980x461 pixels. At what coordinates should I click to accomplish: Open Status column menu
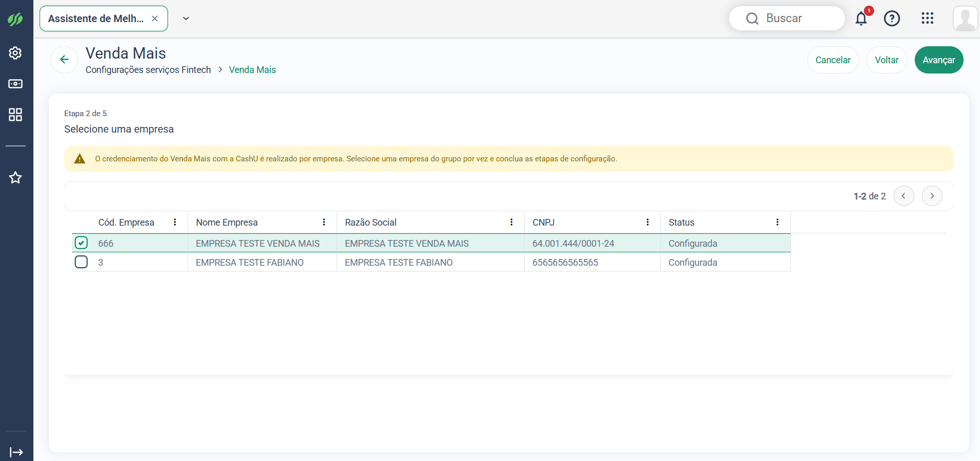(x=778, y=222)
